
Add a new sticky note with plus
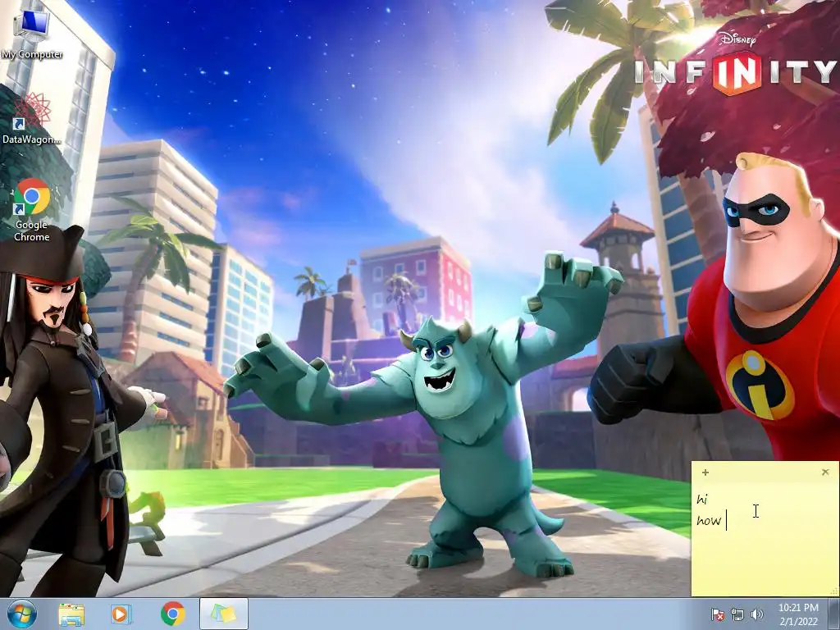click(x=705, y=472)
